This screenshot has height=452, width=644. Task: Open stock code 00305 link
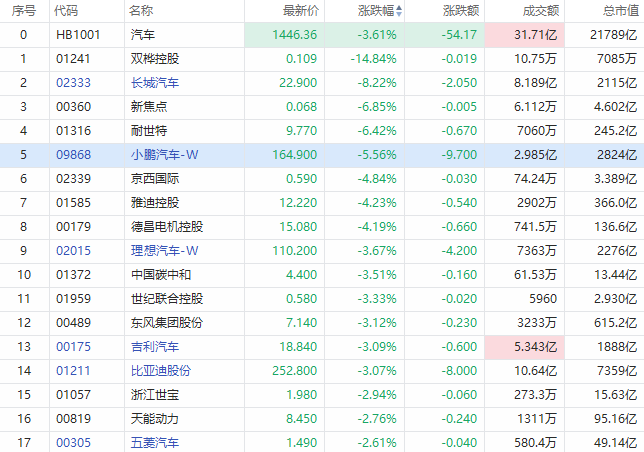click(73, 443)
